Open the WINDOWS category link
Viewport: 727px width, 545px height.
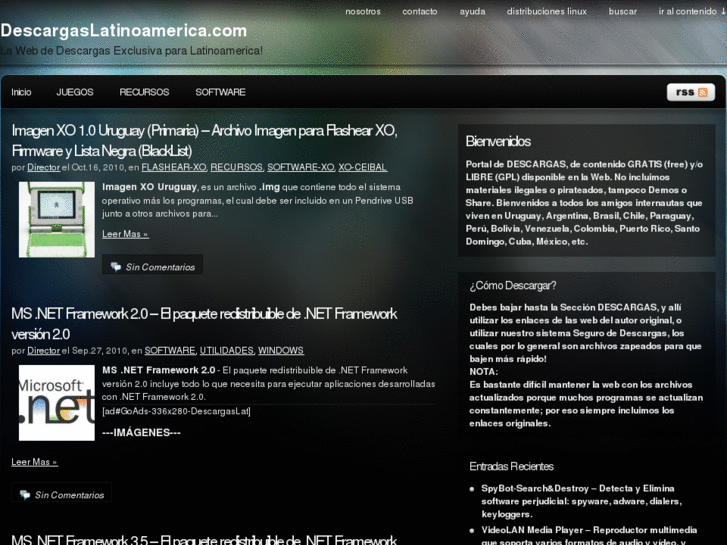(x=281, y=351)
